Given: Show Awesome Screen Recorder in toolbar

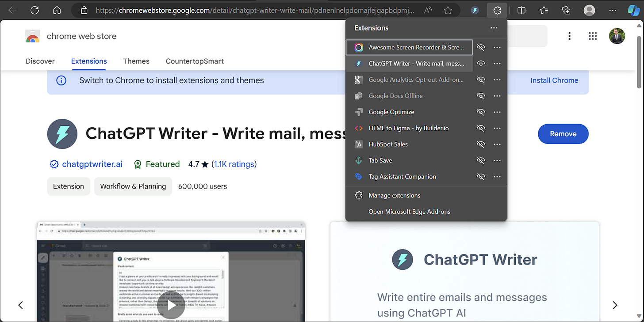Looking at the screenshot, I should point(481,47).
